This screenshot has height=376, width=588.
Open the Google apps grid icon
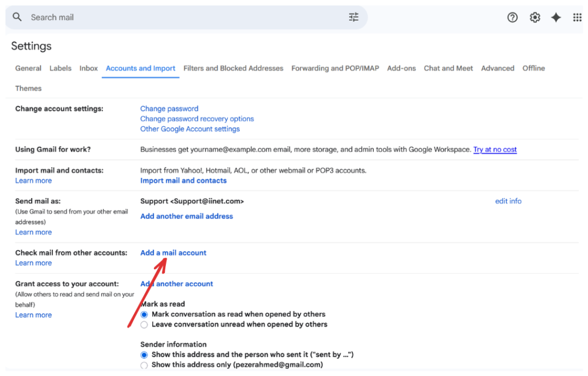click(577, 17)
